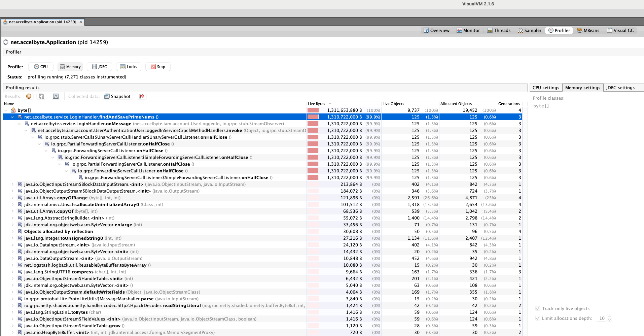644x336 pixels.
Task: Click the ByteVector.enlarge row icon
Action: click(20, 225)
